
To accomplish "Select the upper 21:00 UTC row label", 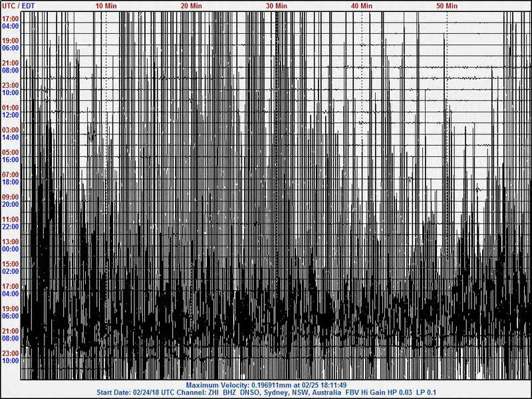I will (11, 63).
